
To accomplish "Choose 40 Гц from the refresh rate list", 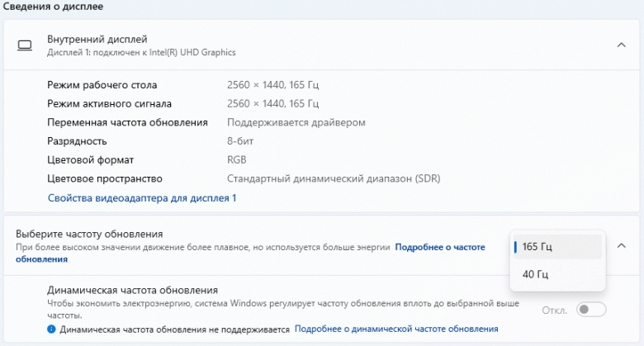I will pos(535,274).
